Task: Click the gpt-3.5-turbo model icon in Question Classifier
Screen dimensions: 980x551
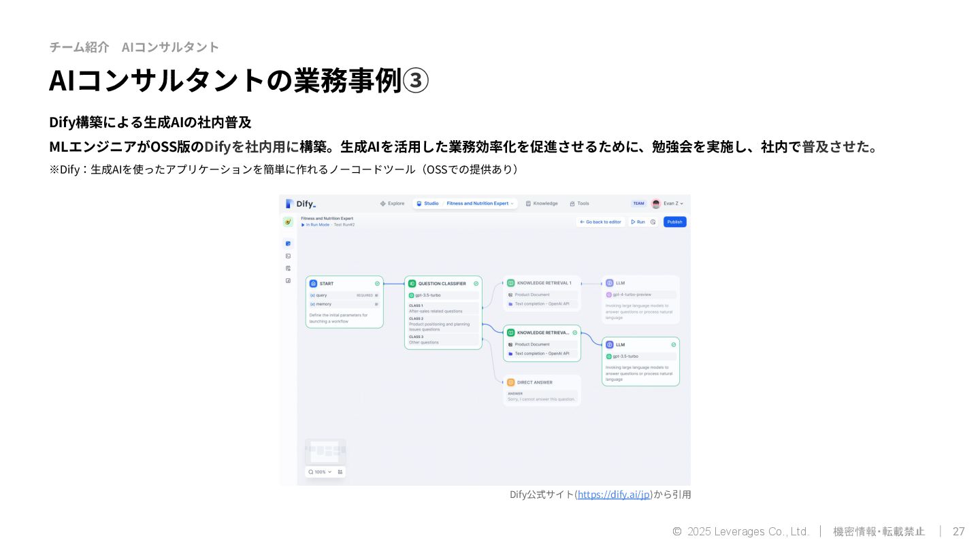Action: pyautogui.click(x=412, y=295)
